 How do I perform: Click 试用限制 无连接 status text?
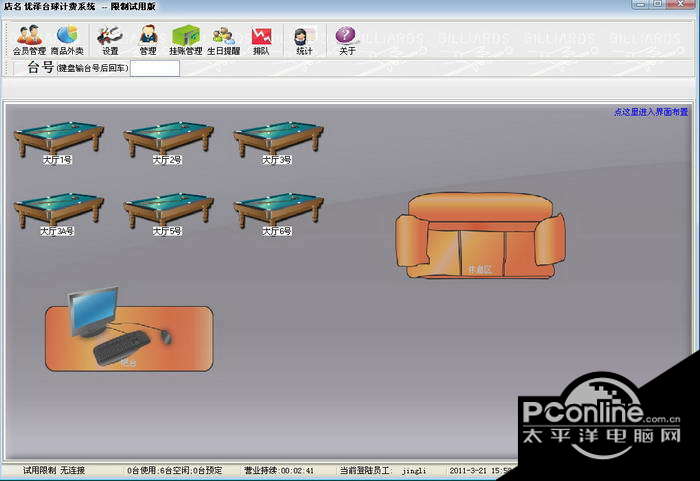point(54,470)
